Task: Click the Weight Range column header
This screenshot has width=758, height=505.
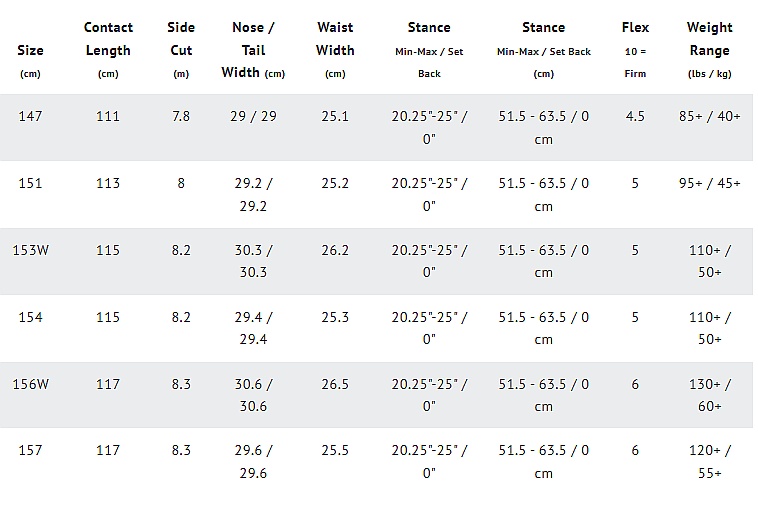Action: [709, 50]
